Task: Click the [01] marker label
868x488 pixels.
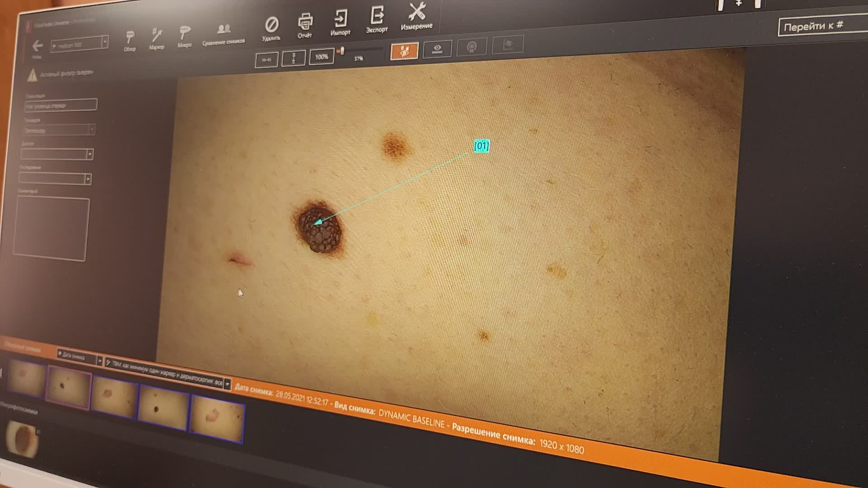Action: click(x=481, y=146)
